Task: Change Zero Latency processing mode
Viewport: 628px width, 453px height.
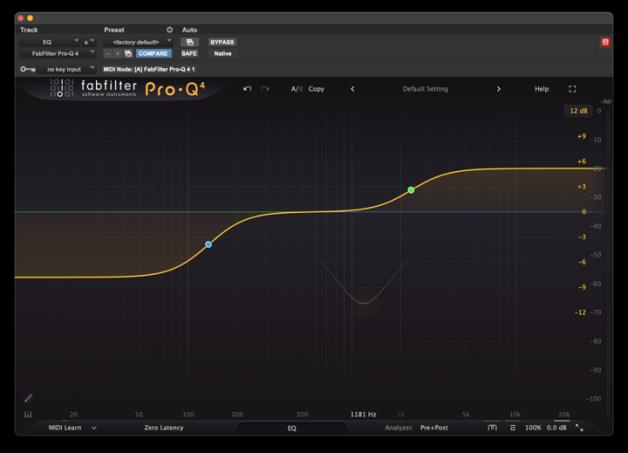Action: (164, 428)
